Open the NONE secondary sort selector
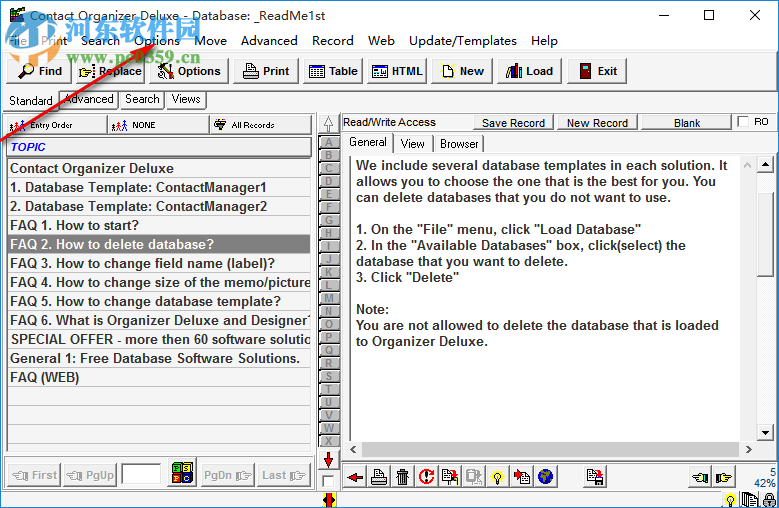 158,125
